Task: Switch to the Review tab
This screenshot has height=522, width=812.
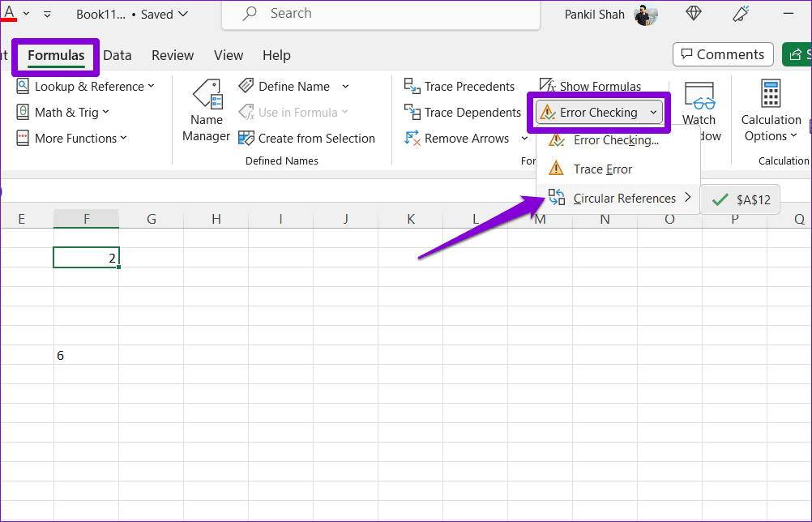Action: (x=173, y=55)
